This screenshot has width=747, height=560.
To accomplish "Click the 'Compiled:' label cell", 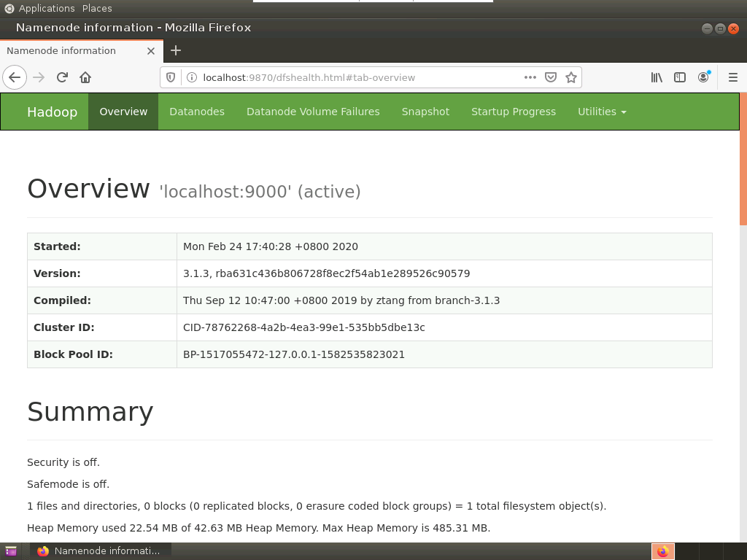I will click(102, 300).
